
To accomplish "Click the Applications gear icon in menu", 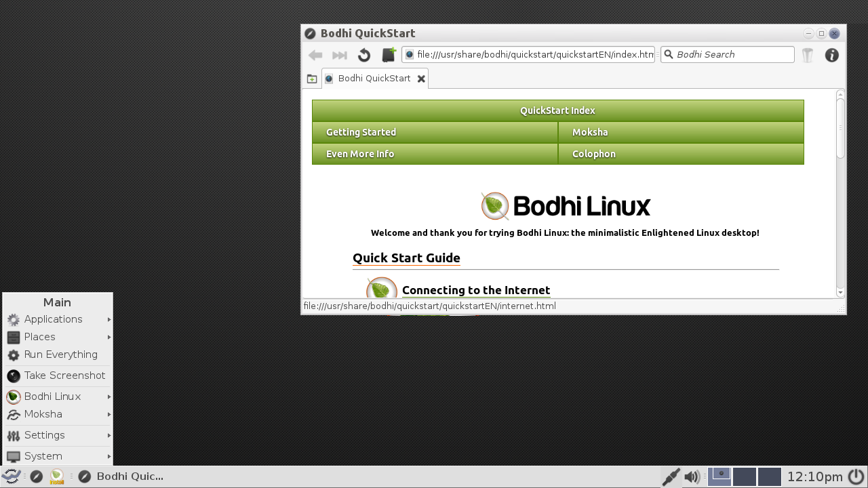I will click(14, 320).
